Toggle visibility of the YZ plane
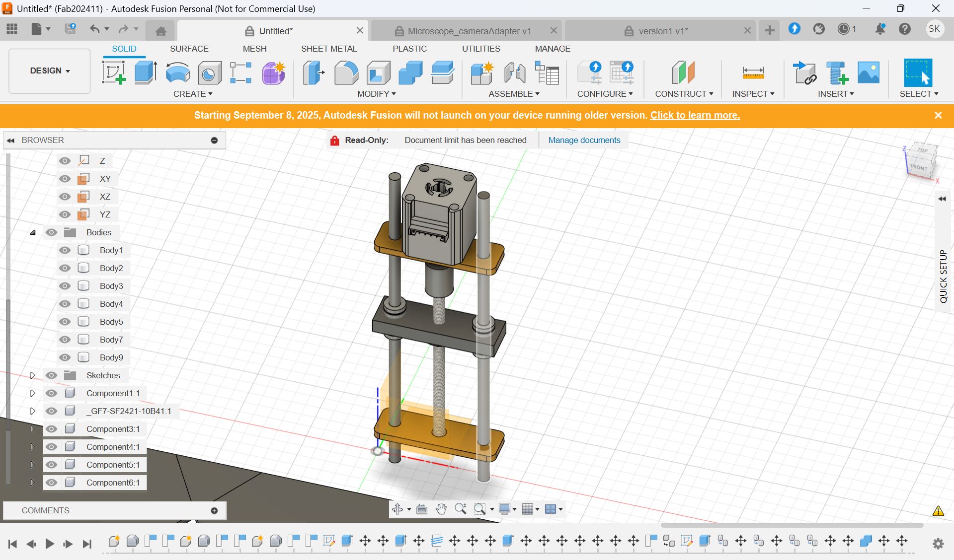The image size is (954, 560). coord(65,214)
